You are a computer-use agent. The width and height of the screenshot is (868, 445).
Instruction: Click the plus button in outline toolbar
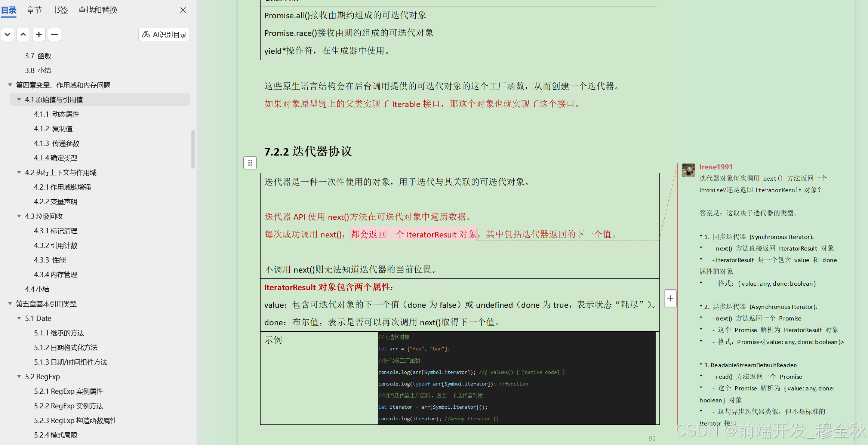pos(39,34)
